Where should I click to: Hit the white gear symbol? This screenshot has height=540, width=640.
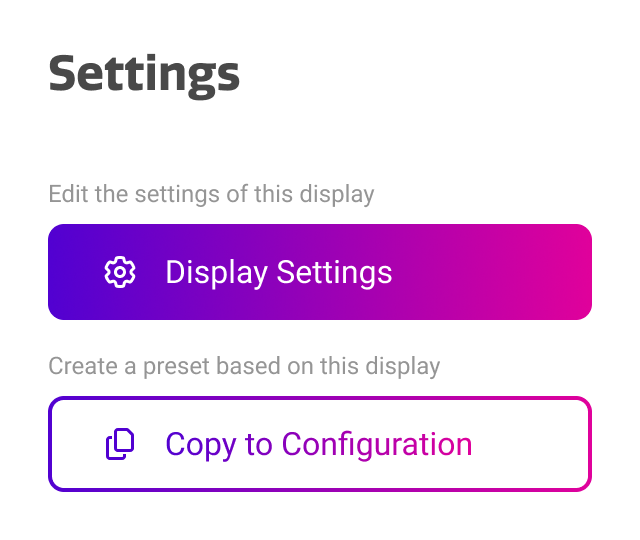[120, 272]
